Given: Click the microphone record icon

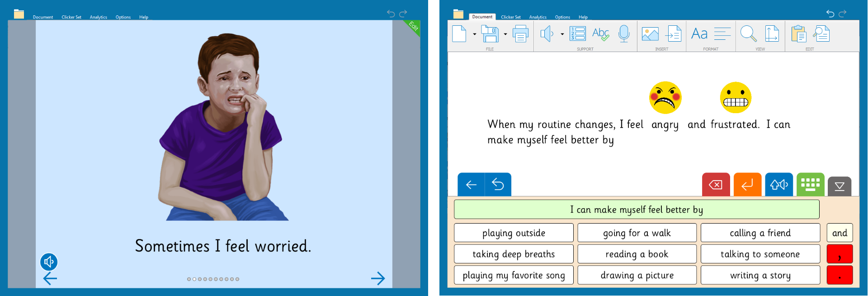Looking at the screenshot, I should coord(624,34).
